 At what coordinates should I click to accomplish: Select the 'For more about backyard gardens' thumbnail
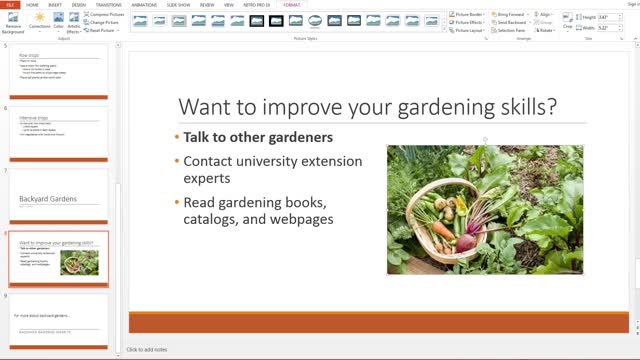[58, 322]
